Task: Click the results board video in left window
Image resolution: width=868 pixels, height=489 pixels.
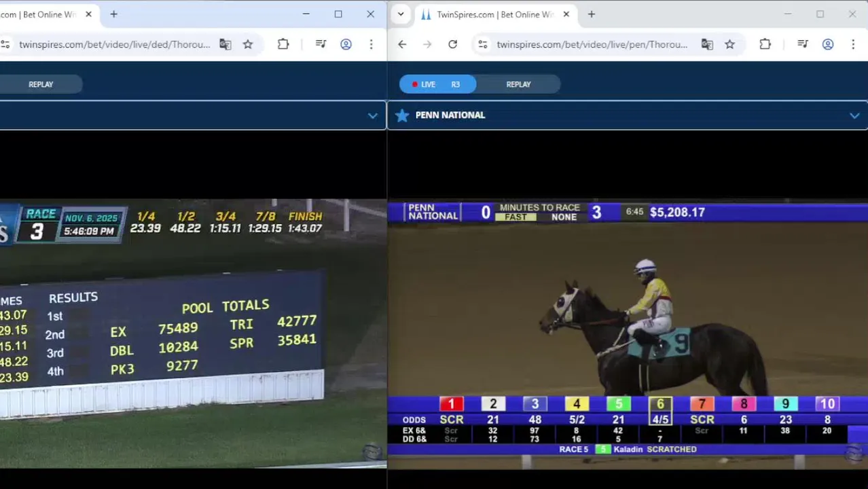Action: [x=193, y=334]
